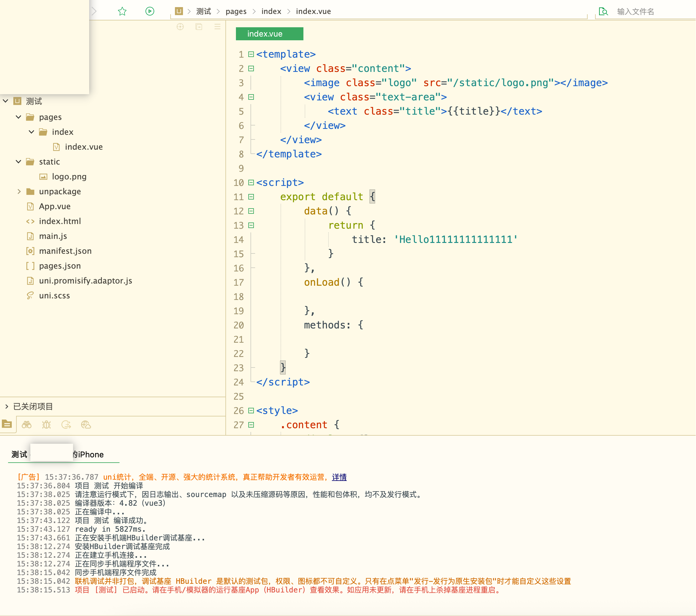
Task: Click the sync arrows sidebar icon
Action: click(66, 425)
